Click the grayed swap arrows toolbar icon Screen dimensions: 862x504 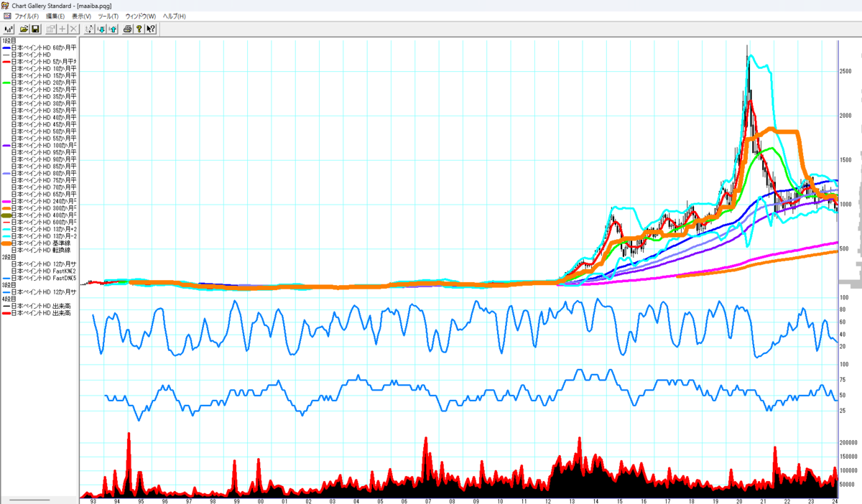click(x=89, y=29)
